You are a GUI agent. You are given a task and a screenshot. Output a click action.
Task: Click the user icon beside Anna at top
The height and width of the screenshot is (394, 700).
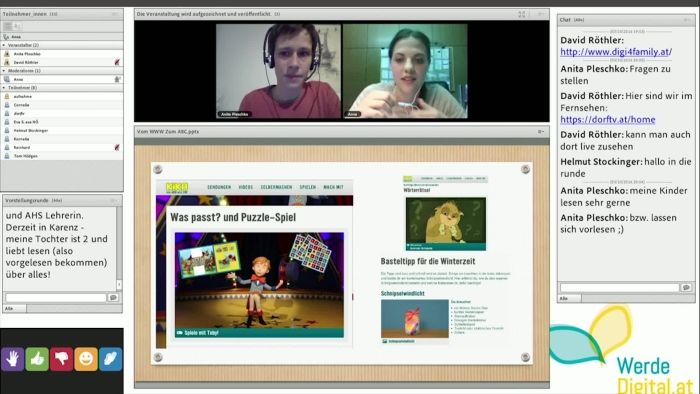pyautogui.click(x=6, y=37)
